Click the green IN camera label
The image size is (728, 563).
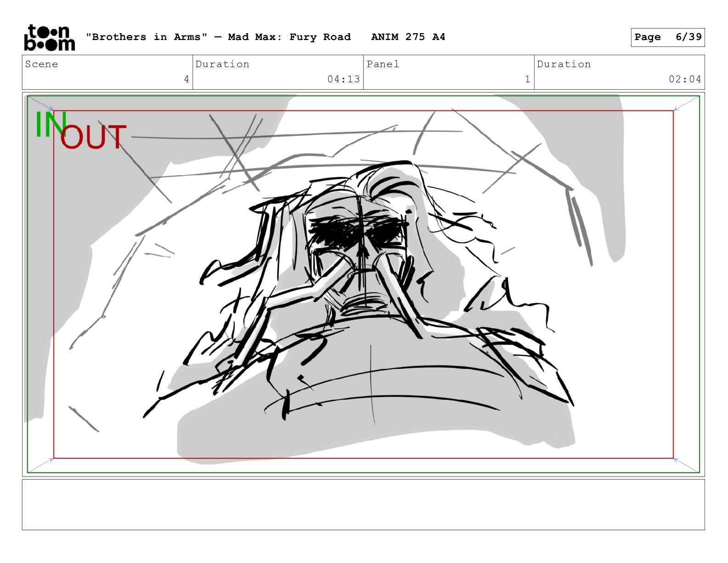pos(51,125)
